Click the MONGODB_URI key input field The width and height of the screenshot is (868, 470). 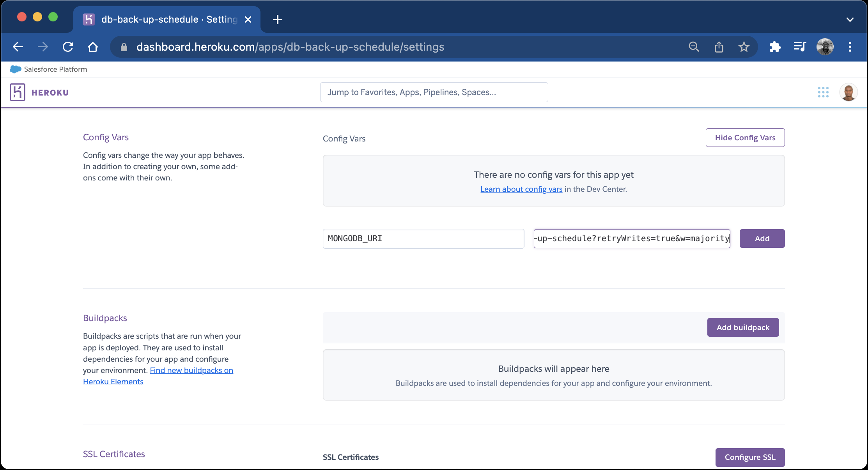point(423,239)
